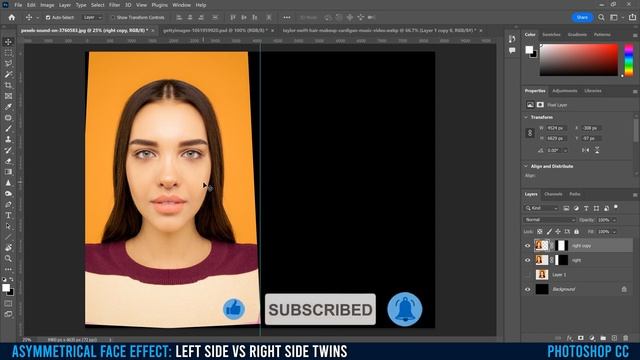Switch to the Adjustments tab
Image resolution: width=640 pixels, height=360 pixels.
click(x=564, y=91)
